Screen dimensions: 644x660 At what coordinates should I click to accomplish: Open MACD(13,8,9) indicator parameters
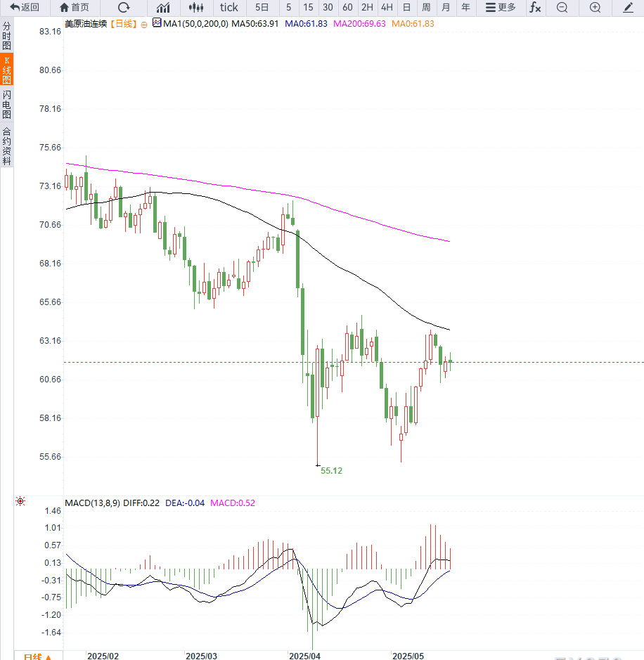92,503
